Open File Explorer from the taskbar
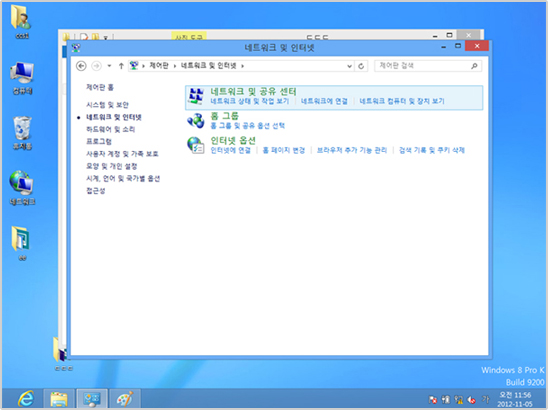 [59, 399]
